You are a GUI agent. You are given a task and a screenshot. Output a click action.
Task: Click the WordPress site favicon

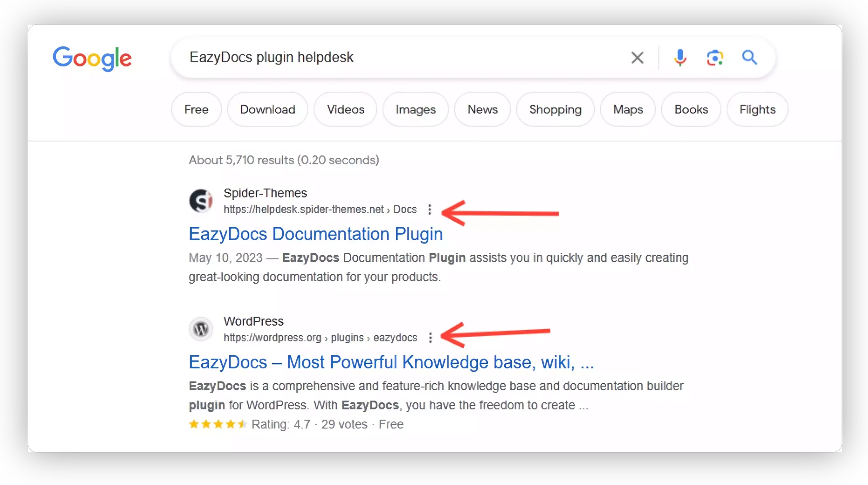click(201, 329)
